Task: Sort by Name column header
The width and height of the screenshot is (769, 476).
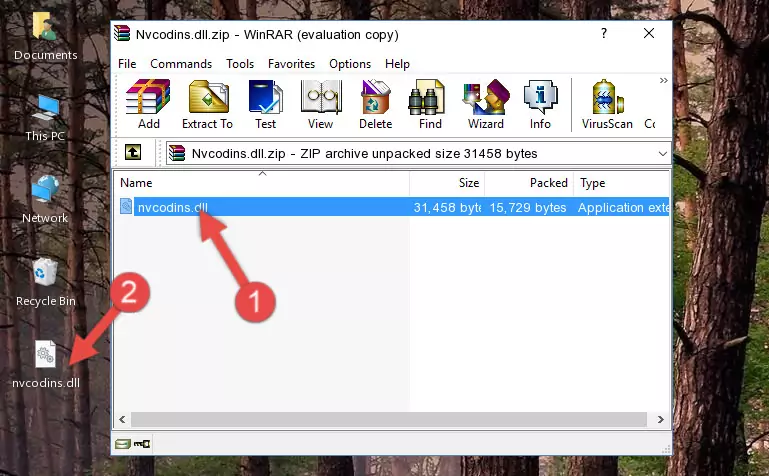Action: [x=262, y=183]
